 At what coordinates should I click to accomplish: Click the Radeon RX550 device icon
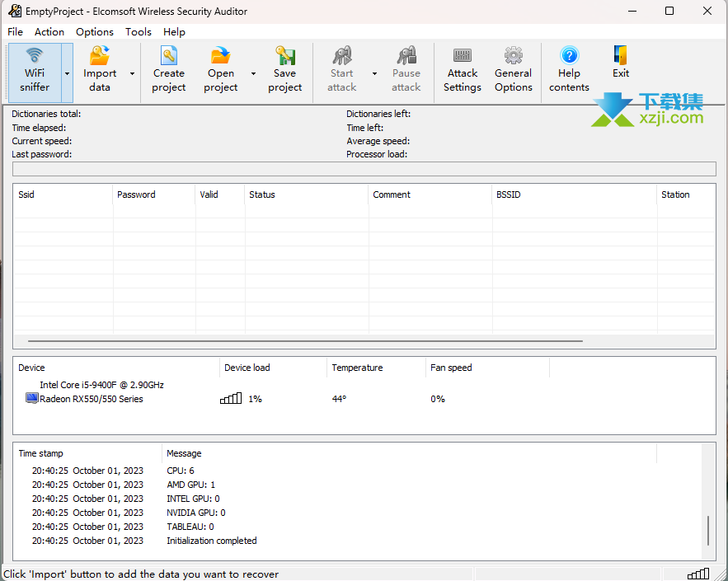pos(31,398)
